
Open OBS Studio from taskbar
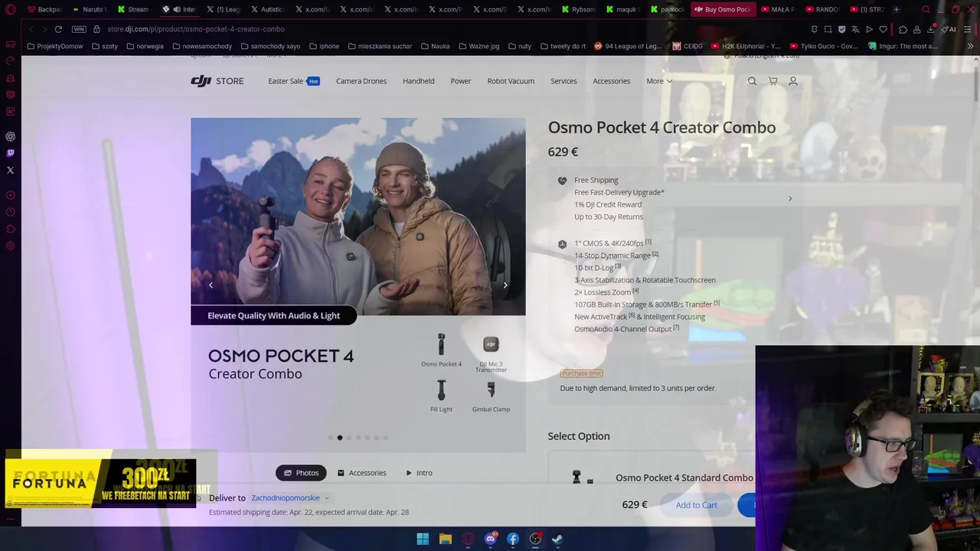535,539
